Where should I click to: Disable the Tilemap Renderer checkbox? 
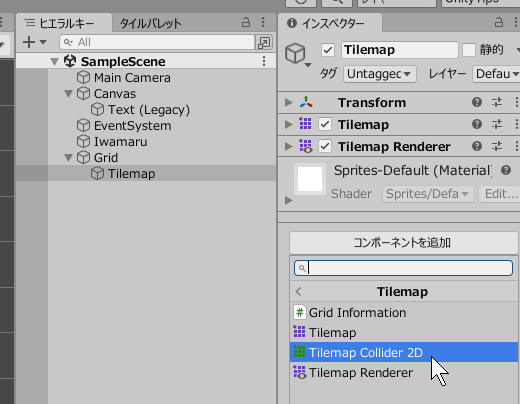[325, 146]
